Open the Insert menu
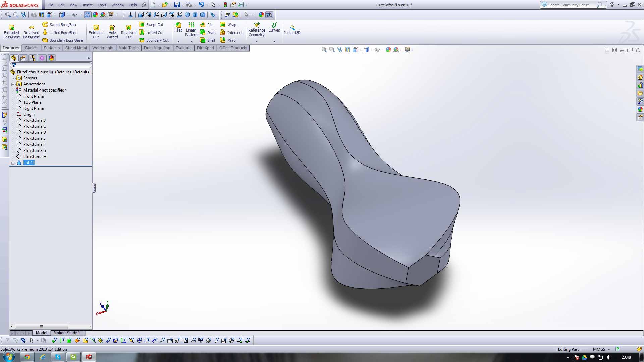 (x=87, y=5)
